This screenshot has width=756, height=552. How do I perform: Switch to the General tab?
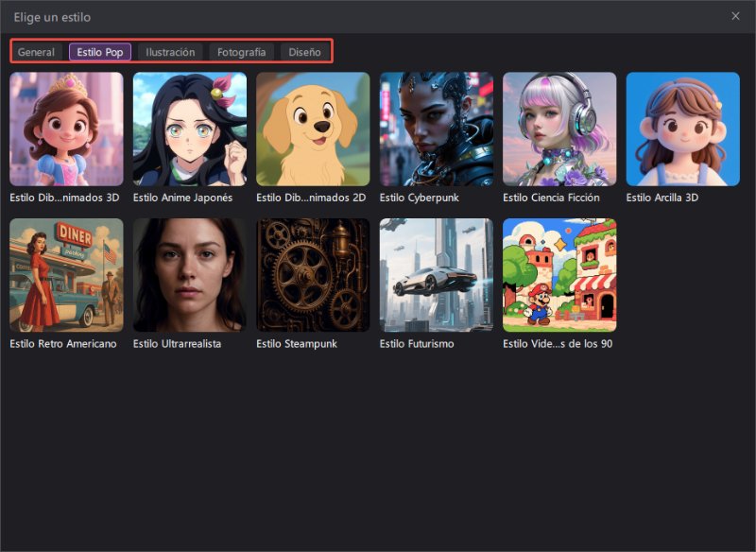[36, 52]
